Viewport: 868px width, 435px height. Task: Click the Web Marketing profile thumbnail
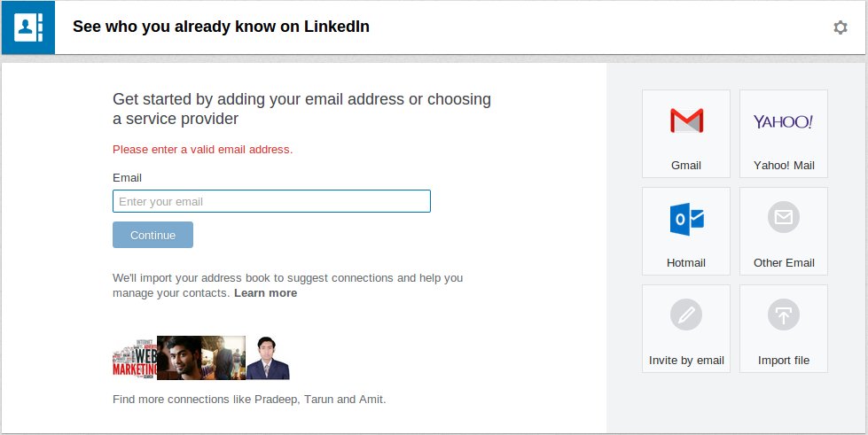click(x=135, y=358)
